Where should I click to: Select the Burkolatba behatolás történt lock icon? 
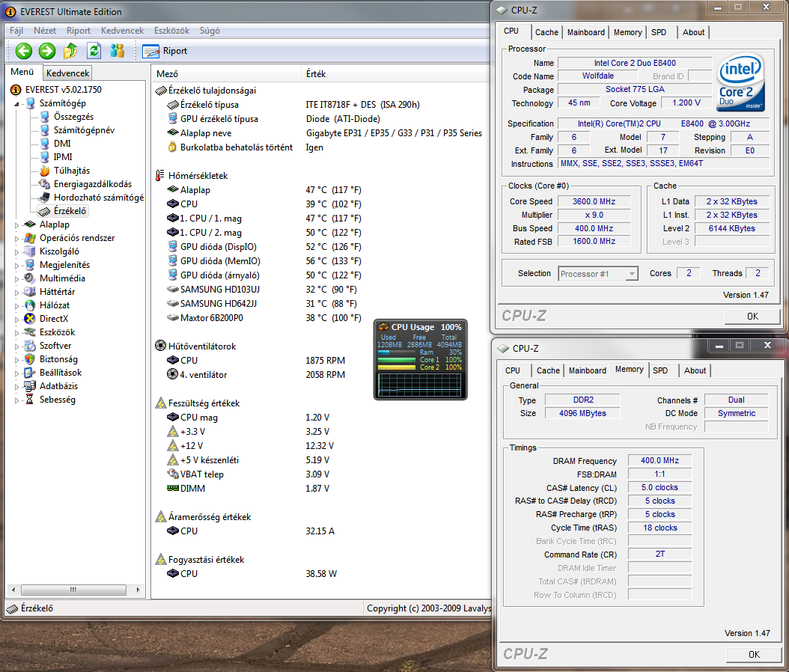pos(173,147)
